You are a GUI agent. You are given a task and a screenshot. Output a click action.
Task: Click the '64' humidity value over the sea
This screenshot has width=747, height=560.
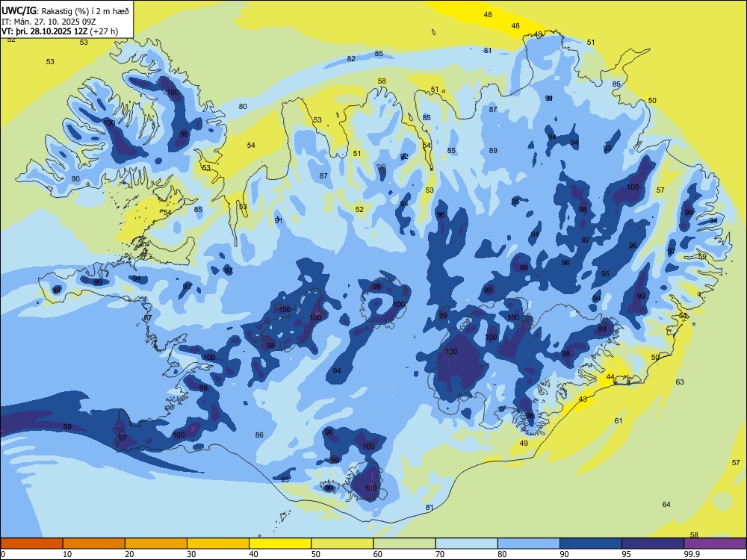tap(666, 504)
